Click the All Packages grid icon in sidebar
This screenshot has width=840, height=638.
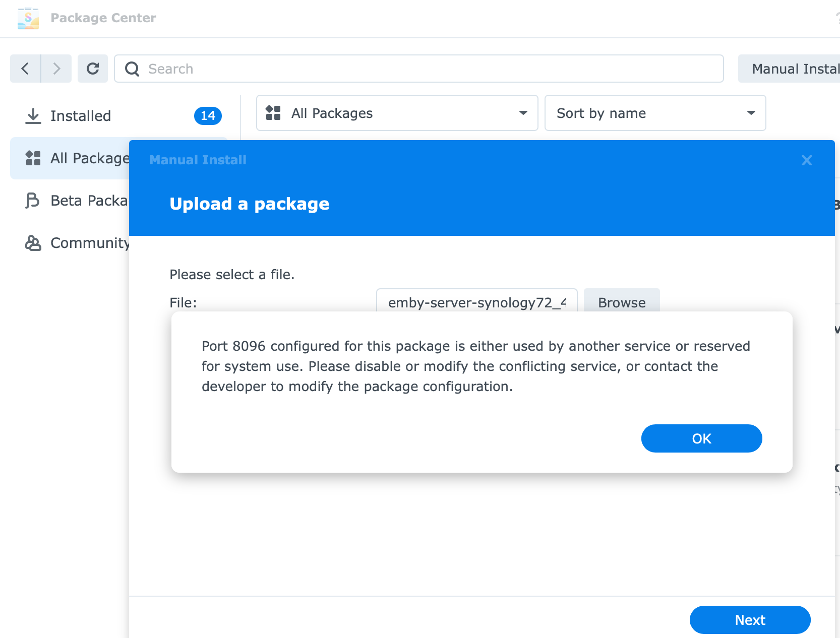33,158
